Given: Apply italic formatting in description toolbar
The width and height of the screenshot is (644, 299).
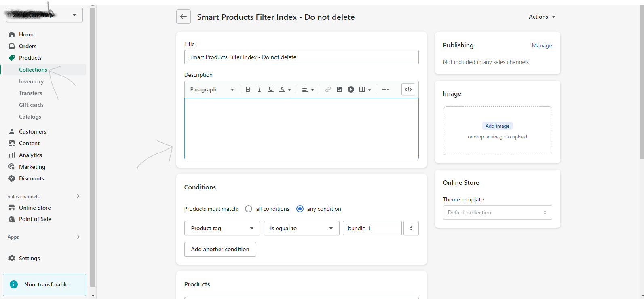Looking at the screenshot, I should pyautogui.click(x=259, y=89).
